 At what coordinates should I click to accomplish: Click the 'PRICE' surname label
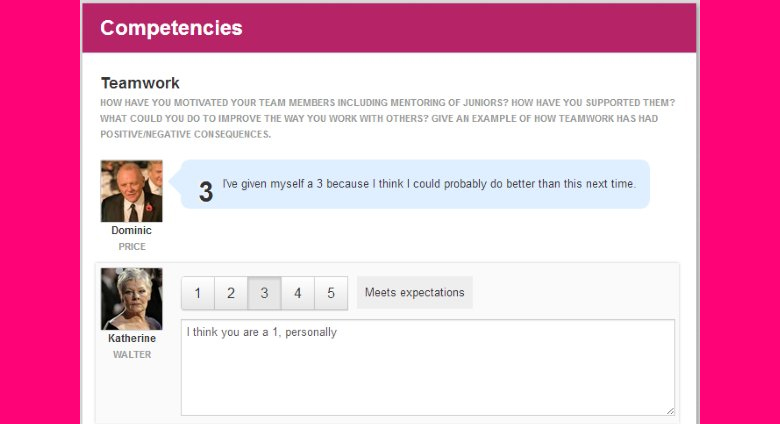coord(131,247)
